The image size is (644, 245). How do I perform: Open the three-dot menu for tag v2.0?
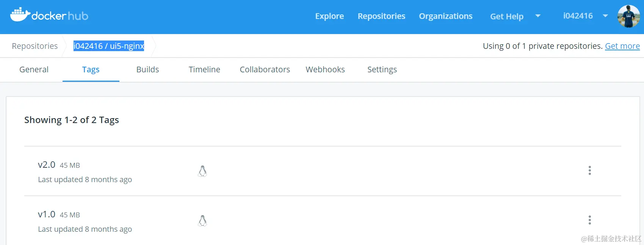point(589,170)
